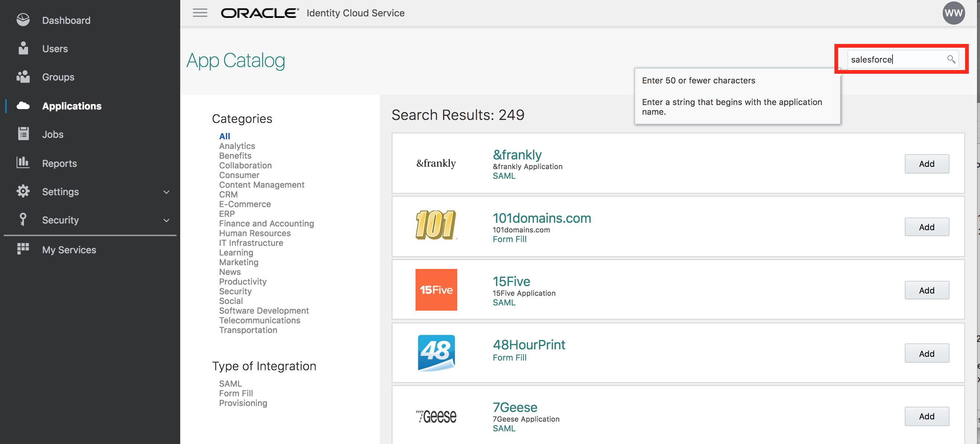This screenshot has width=980, height=444.
Task: Filter by Collaboration category
Action: [x=245, y=165]
